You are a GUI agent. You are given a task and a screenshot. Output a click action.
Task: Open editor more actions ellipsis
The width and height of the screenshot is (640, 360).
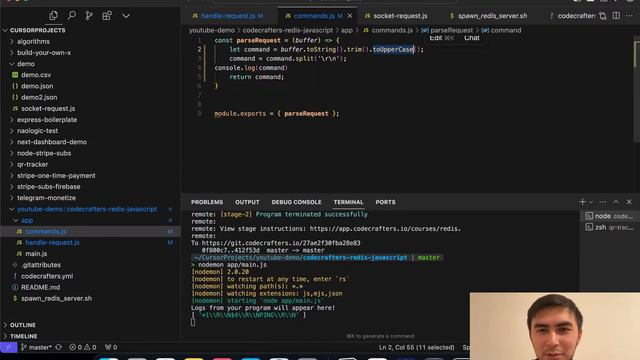tap(629, 16)
